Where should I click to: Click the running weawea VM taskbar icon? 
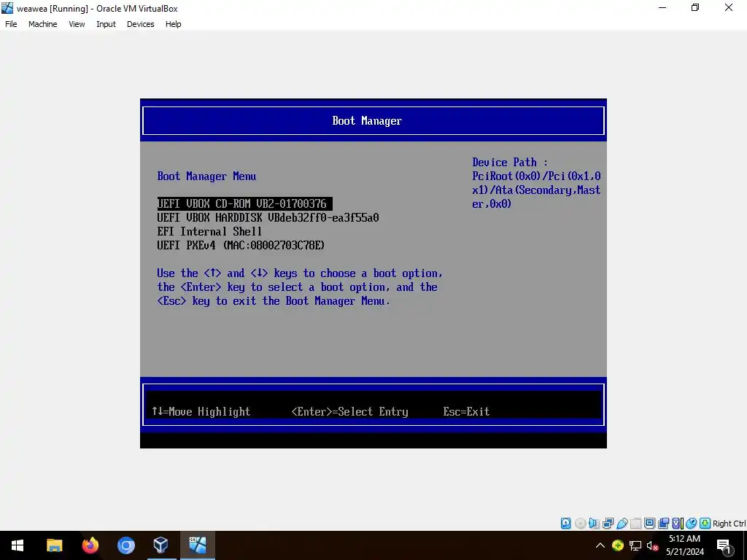(197, 545)
